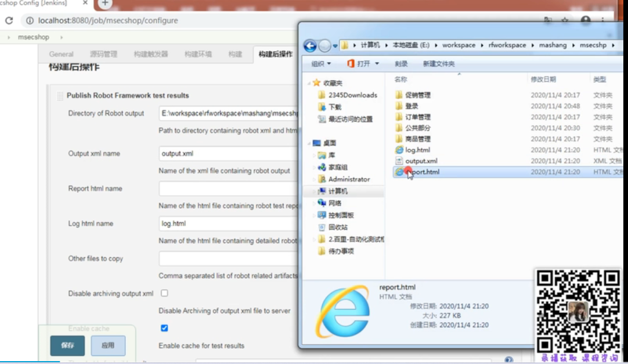Open the browser three-dot menu
628x364 pixels.
pos(602,20)
